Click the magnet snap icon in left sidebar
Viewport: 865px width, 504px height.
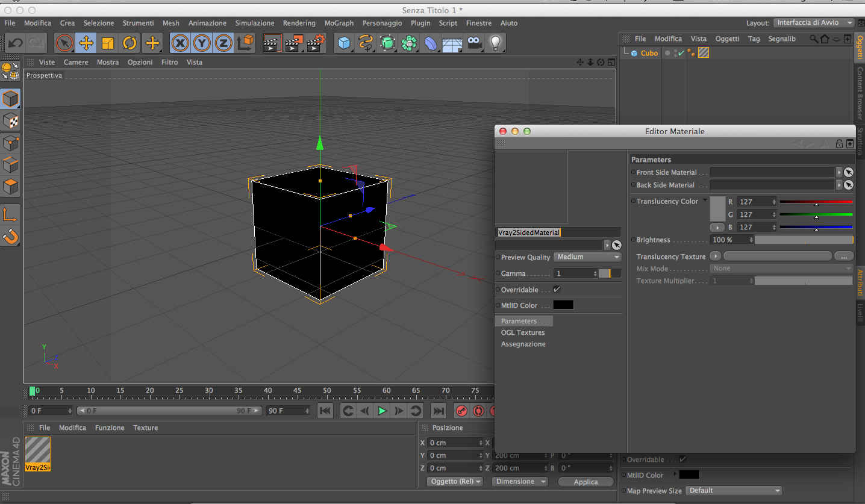point(11,237)
